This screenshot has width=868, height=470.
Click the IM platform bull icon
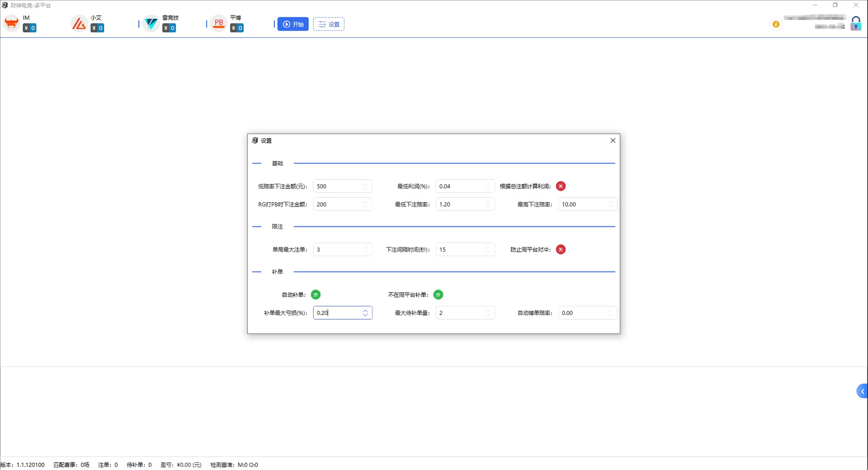[x=11, y=24]
